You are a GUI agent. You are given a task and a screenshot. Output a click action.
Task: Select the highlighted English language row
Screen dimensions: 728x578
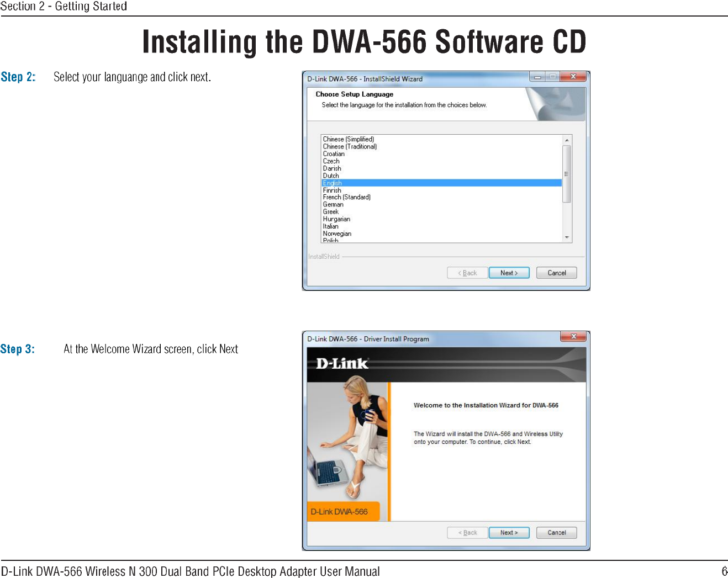click(x=441, y=183)
